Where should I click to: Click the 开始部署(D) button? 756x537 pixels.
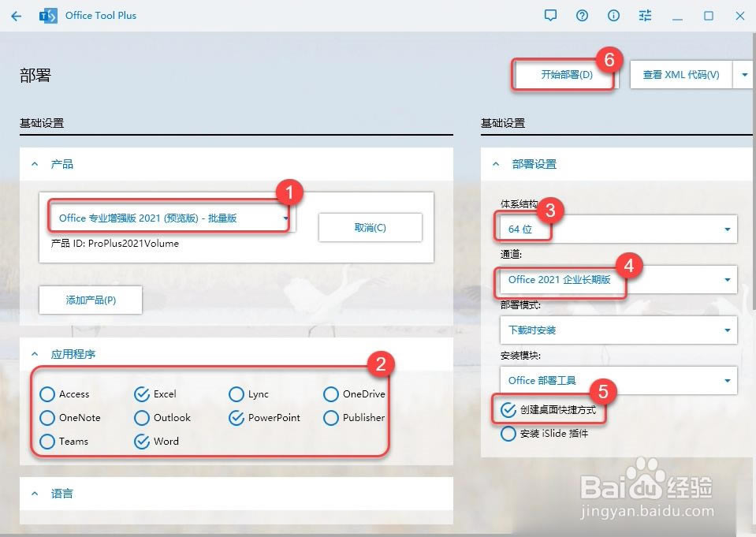tap(566, 75)
